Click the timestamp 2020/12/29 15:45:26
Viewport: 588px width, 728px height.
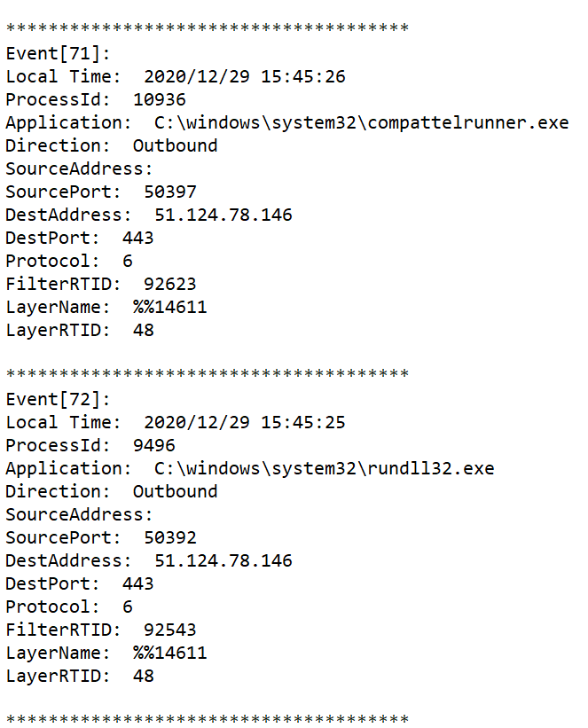click(244, 76)
